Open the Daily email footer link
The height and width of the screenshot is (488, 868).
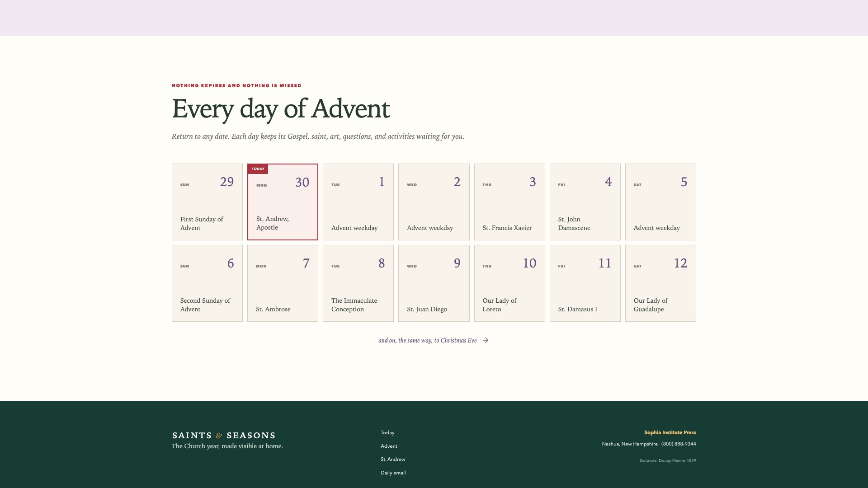click(x=393, y=473)
